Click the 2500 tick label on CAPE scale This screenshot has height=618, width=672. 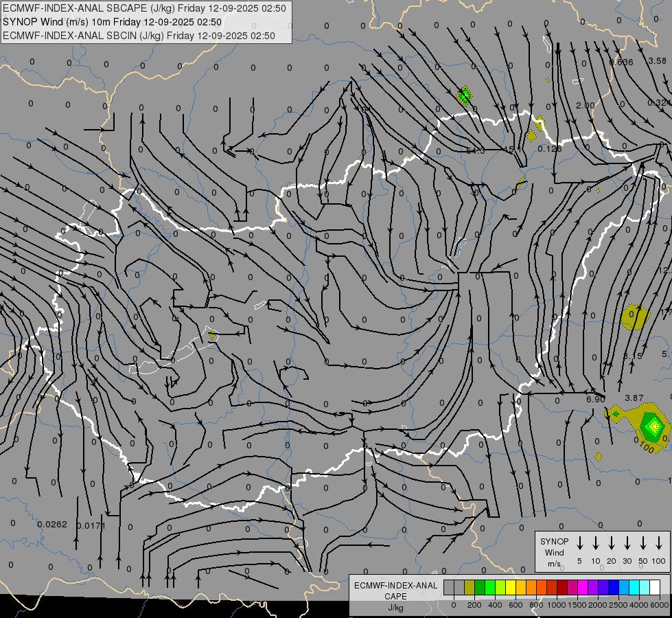[618, 605]
